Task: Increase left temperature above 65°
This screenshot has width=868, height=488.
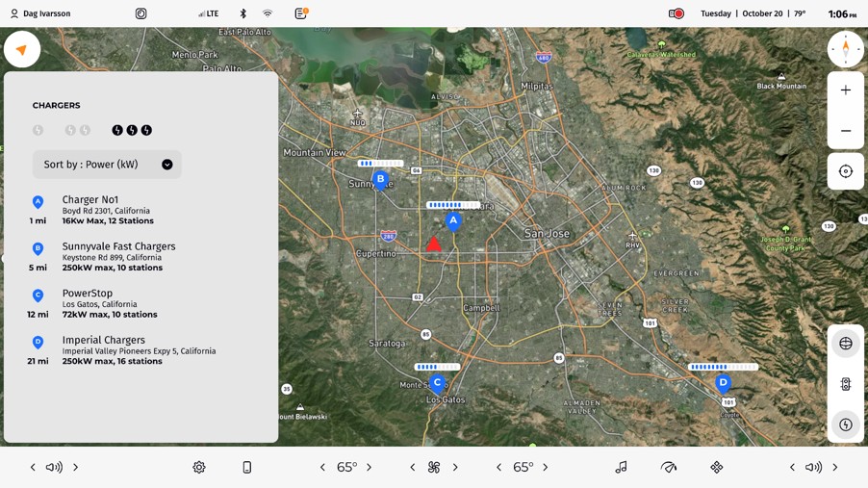Action: tap(369, 467)
